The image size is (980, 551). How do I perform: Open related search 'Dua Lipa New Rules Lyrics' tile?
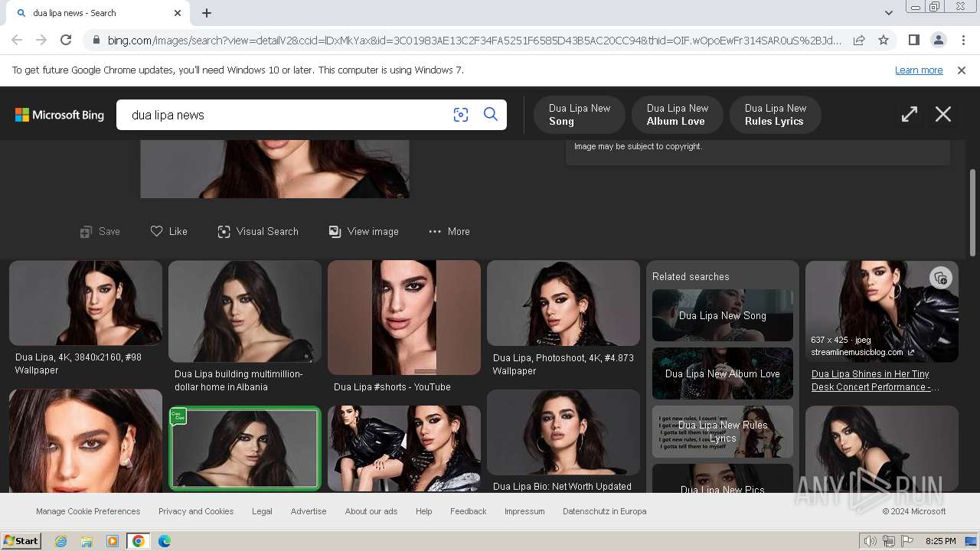click(723, 432)
